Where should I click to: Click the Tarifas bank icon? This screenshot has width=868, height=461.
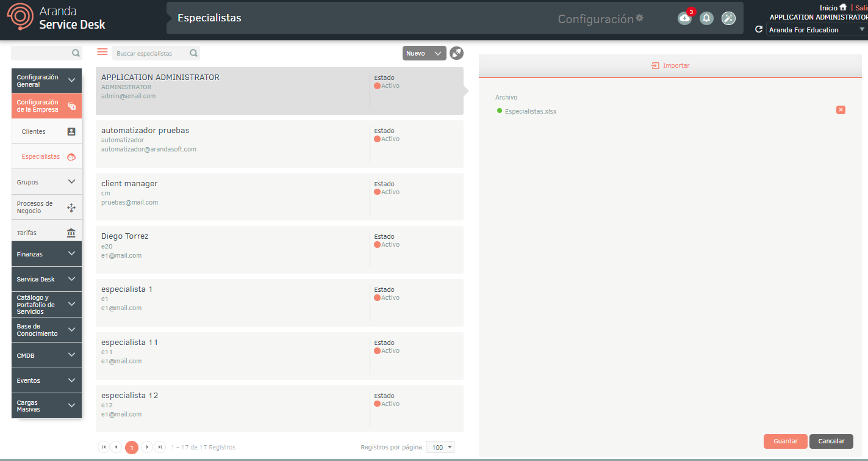71,233
